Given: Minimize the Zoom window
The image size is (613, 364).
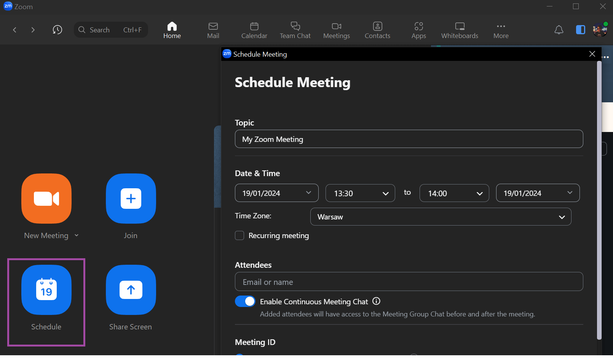Looking at the screenshot, I should (x=549, y=6).
